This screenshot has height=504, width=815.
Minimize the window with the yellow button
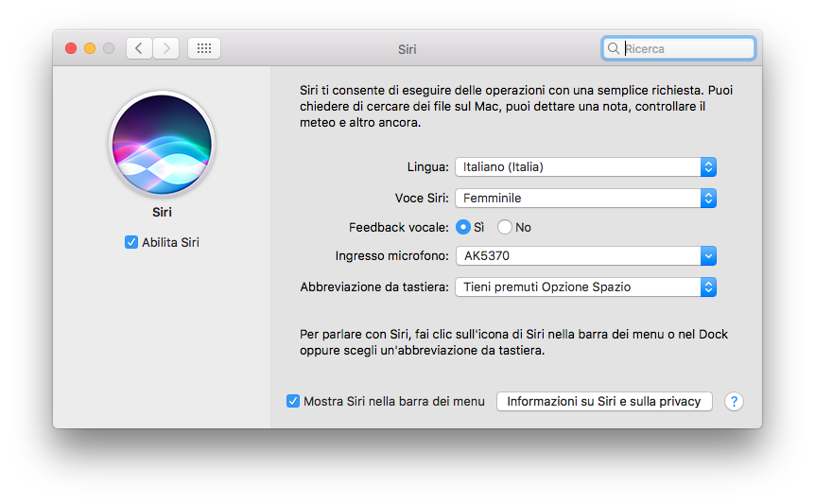tap(90, 48)
